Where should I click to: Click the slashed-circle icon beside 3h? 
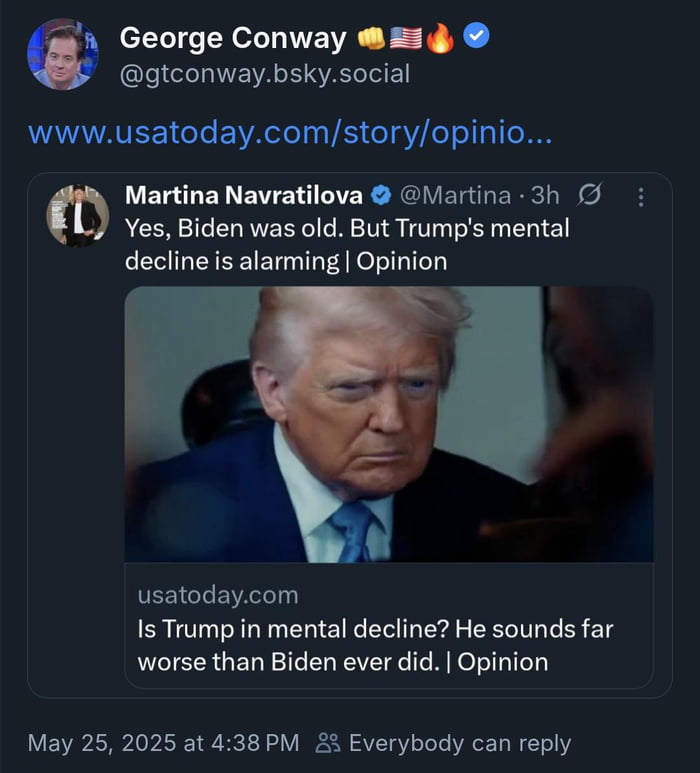(x=590, y=196)
